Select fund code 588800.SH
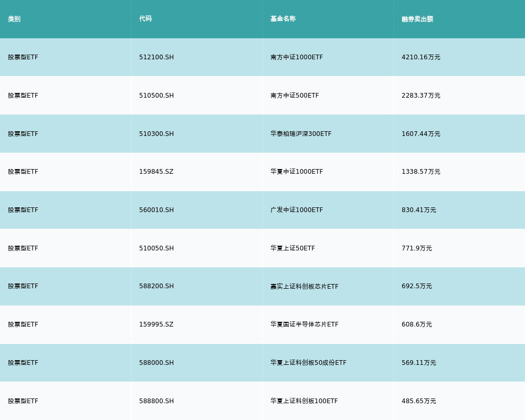Viewport: 525px width, 420px height. [x=156, y=401]
